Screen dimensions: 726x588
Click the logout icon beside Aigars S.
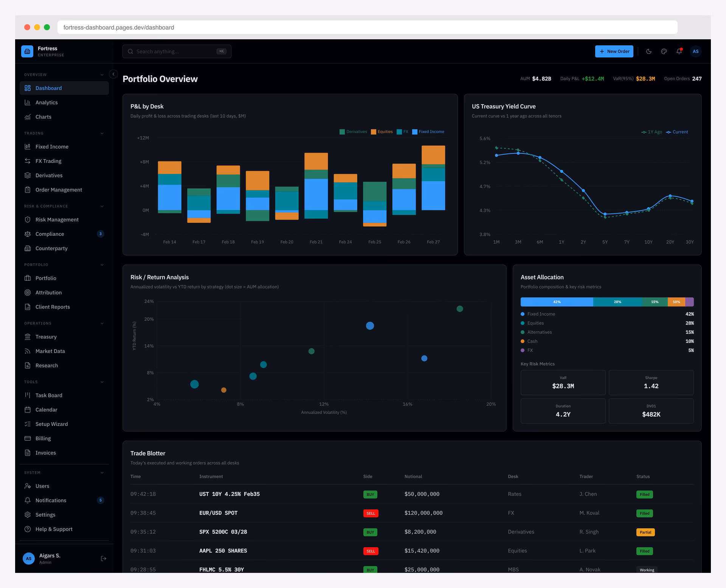(104, 559)
